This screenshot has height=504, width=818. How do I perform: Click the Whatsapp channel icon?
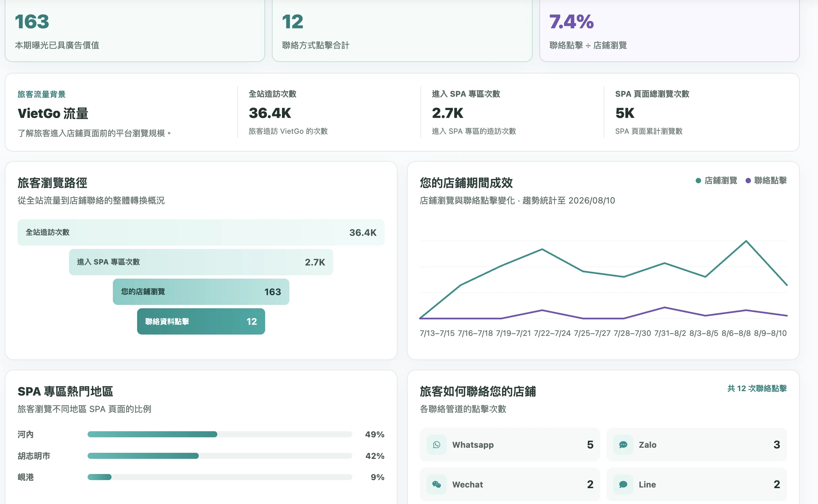436,445
